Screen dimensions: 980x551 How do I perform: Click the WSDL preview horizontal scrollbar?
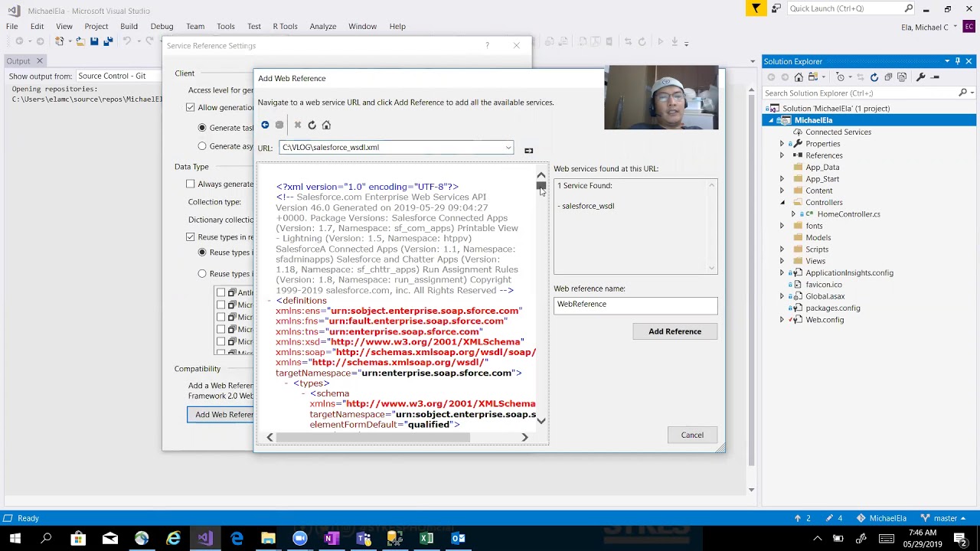[x=373, y=438]
